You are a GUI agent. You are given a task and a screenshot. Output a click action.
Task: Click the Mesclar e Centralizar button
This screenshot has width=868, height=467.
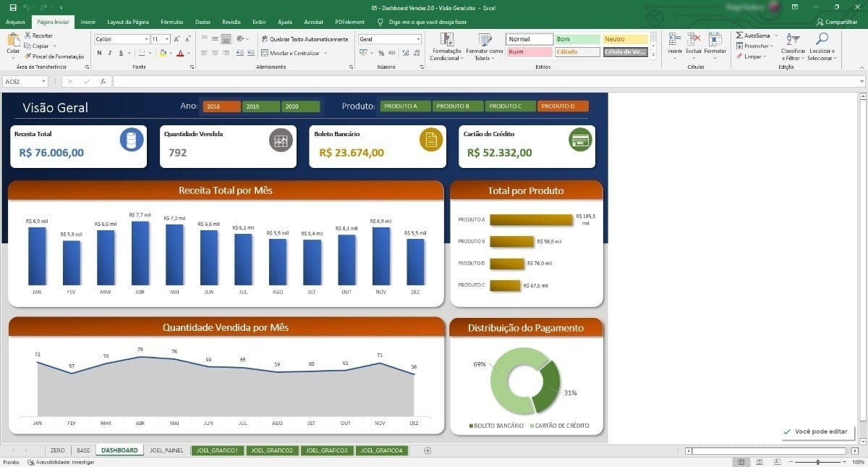pyautogui.click(x=290, y=53)
